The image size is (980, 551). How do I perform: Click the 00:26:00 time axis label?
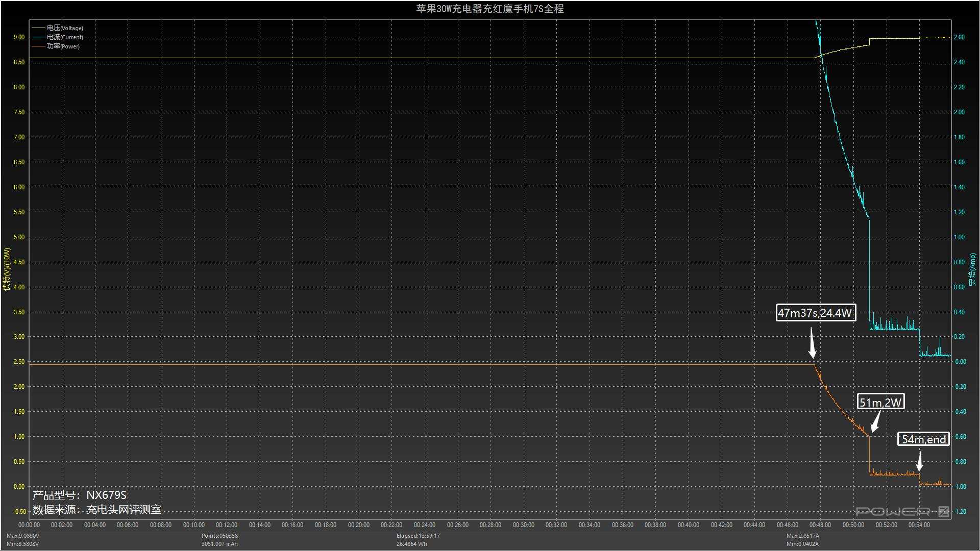pyautogui.click(x=458, y=525)
